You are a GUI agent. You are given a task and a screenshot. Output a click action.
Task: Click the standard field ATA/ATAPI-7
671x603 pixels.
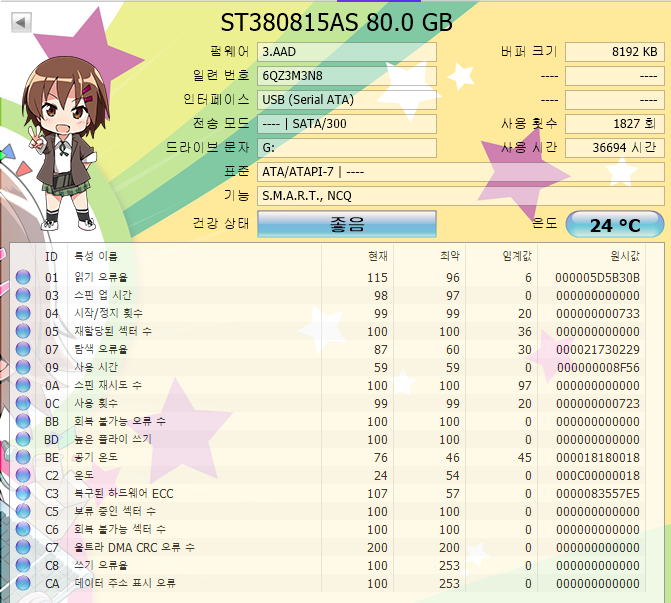click(x=460, y=172)
